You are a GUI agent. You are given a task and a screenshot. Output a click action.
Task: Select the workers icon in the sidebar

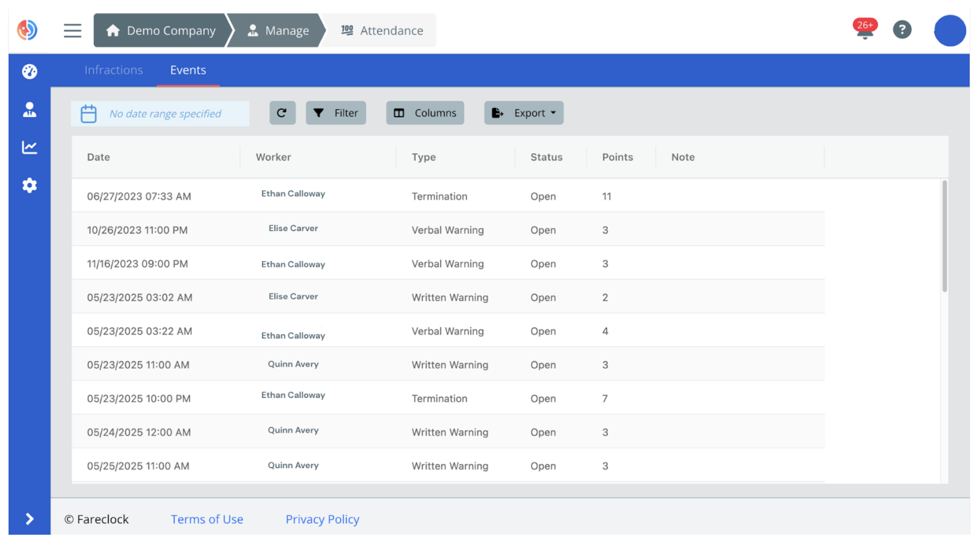click(x=29, y=110)
